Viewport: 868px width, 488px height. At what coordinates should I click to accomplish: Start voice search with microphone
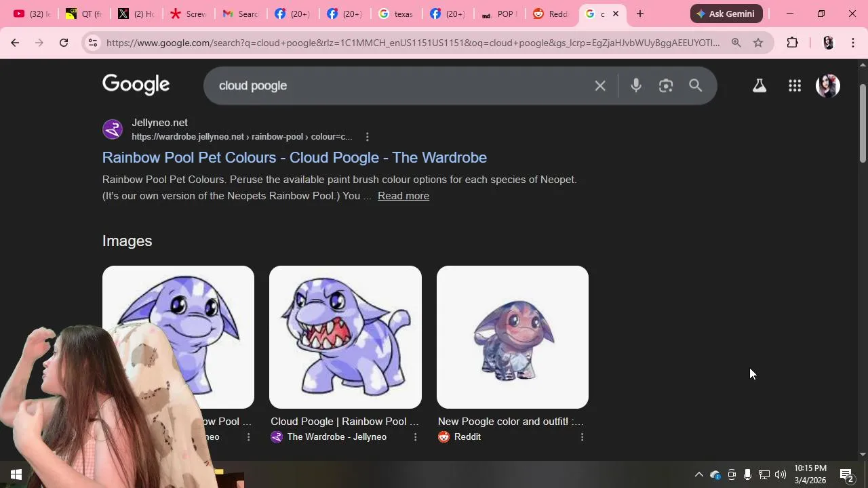636,85
